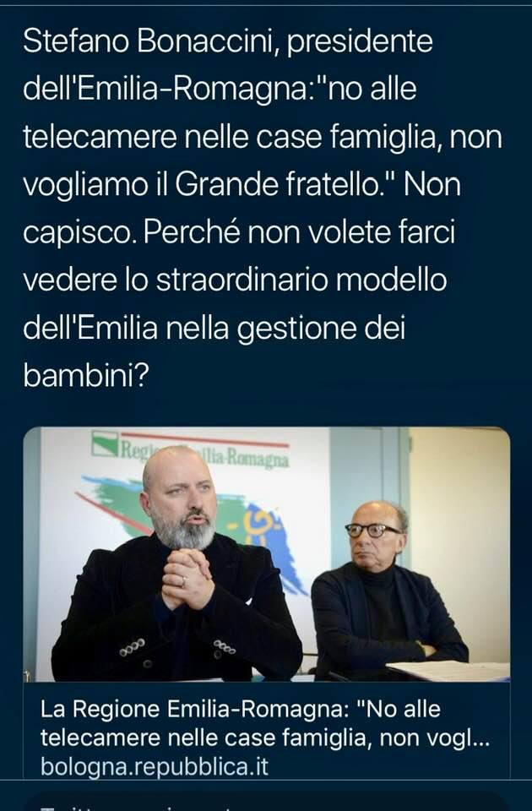Tap the partially visible reply field at bottom
The width and height of the screenshot is (532, 811).
[x=266, y=802]
